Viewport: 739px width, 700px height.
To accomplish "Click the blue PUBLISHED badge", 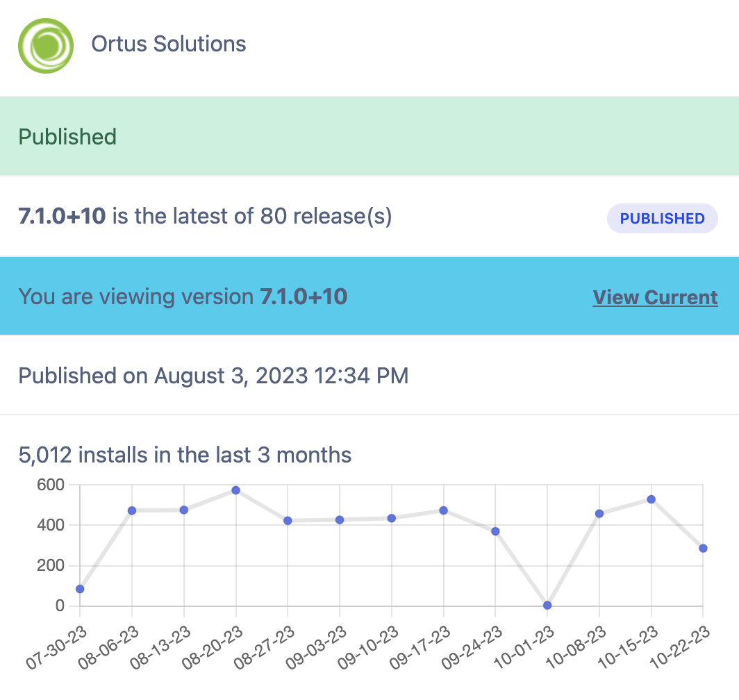I will (662, 219).
